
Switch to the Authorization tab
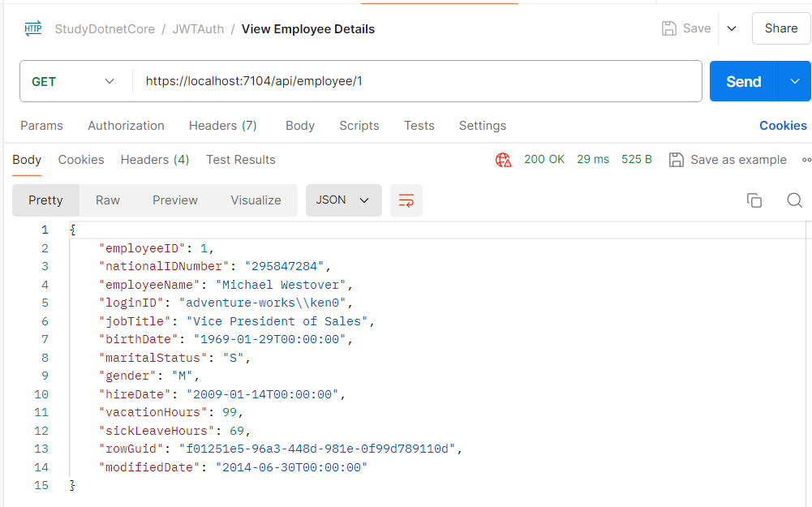click(126, 125)
